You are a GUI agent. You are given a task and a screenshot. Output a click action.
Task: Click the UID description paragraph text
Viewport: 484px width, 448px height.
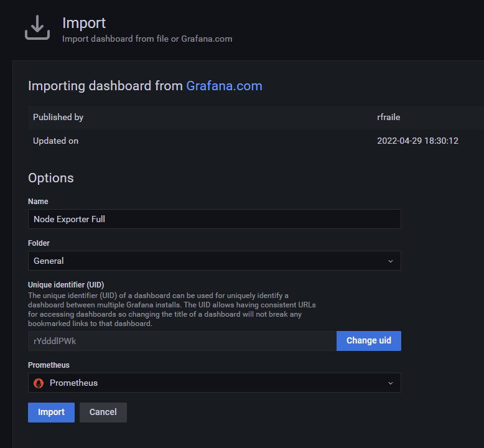(172, 310)
